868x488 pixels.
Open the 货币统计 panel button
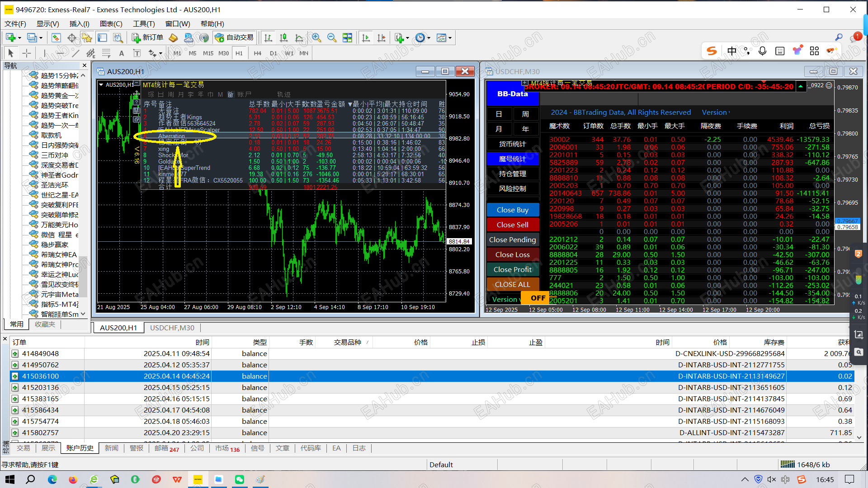coord(513,144)
